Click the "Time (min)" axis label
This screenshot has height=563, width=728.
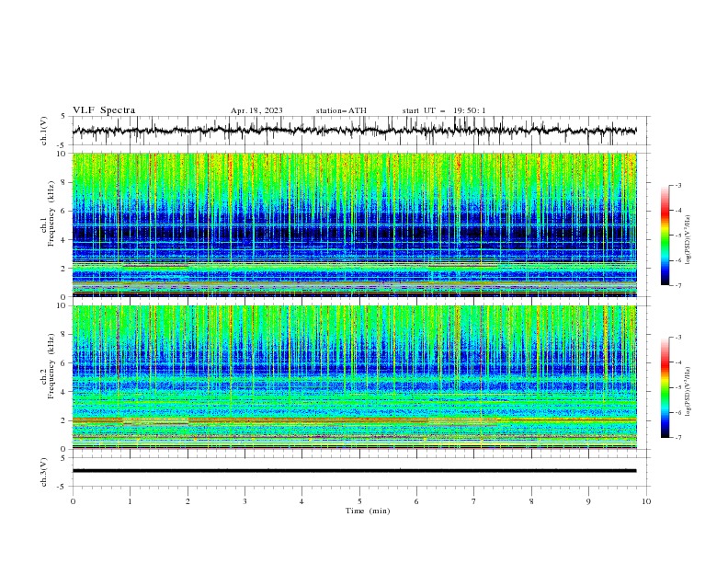pyautogui.click(x=368, y=511)
